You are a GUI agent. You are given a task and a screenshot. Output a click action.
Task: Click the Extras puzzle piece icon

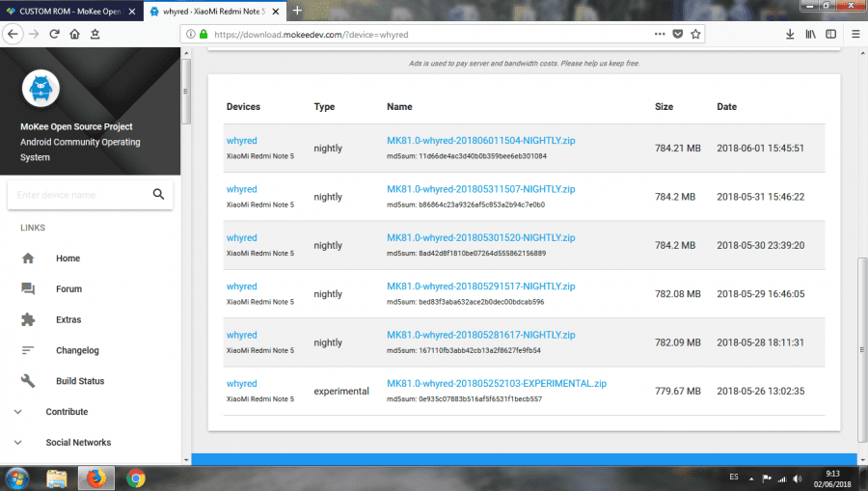coord(28,319)
